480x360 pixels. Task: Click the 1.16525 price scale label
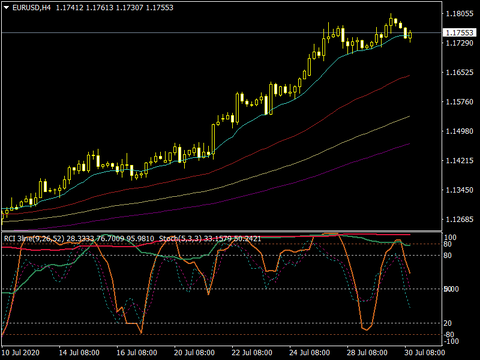[x=460, y=72]
